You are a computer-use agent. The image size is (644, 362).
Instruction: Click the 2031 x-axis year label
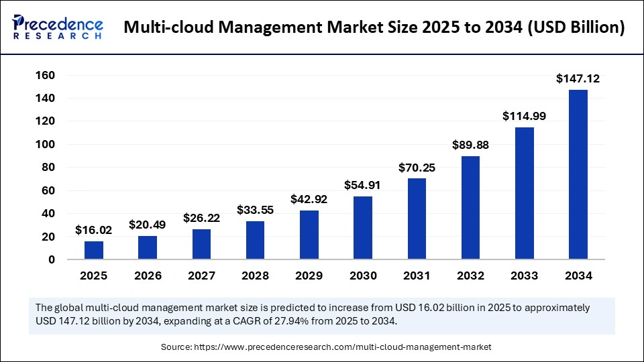pos(417,276)
